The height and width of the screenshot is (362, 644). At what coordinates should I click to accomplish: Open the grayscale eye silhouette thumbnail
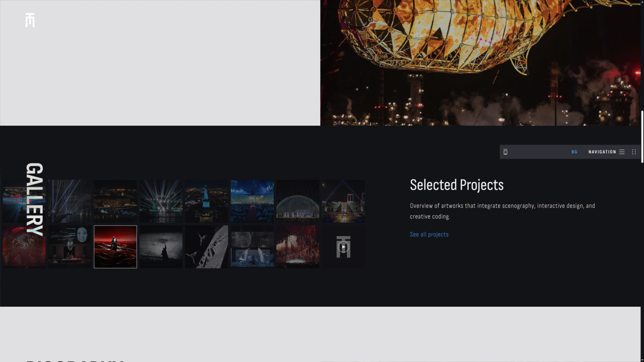[161, 247]
